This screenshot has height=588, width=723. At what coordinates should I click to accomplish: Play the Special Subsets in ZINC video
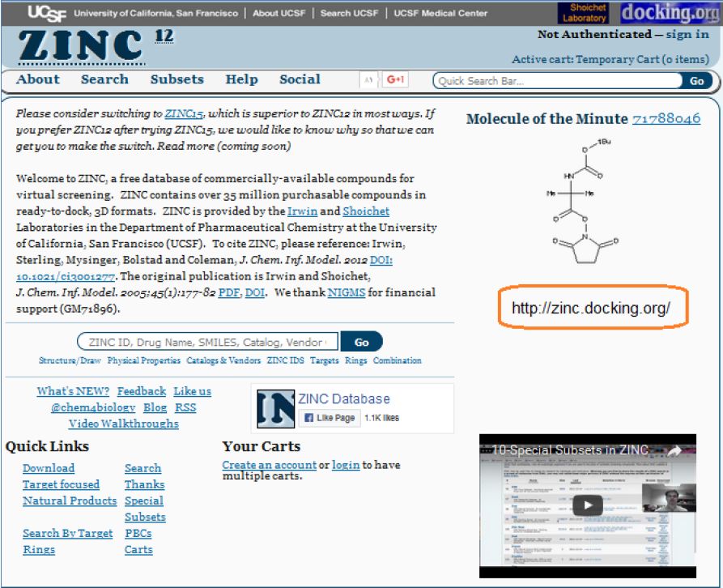click(588, 505)
